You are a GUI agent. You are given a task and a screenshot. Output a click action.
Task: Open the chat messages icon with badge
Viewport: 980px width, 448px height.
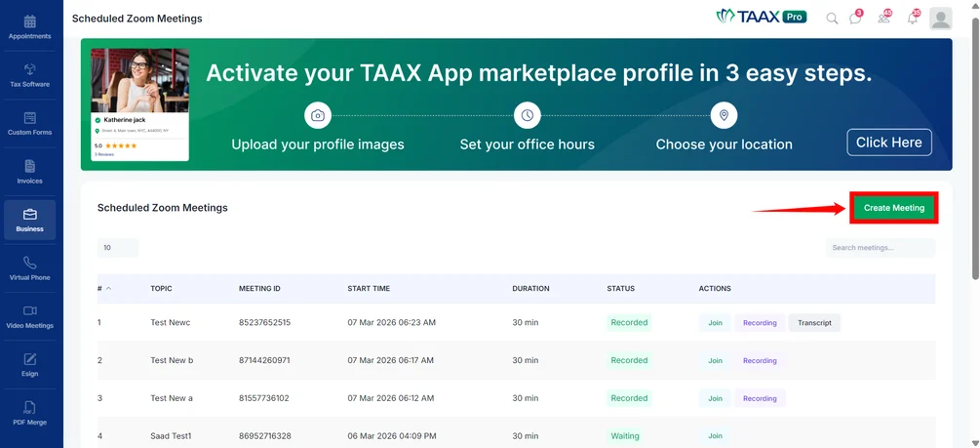point(855,19)
